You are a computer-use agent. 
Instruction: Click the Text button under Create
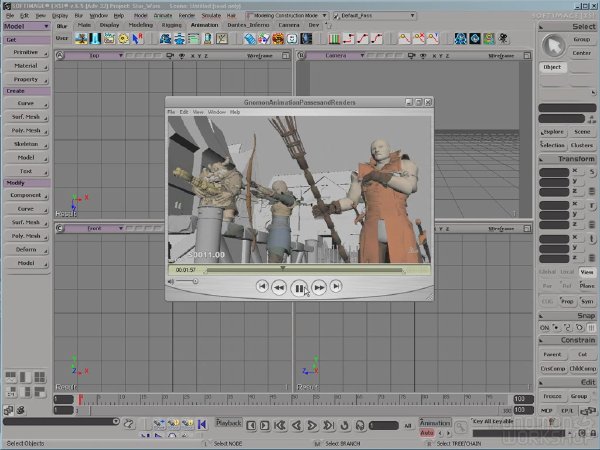pyautogui.click(x=26, y=171)
